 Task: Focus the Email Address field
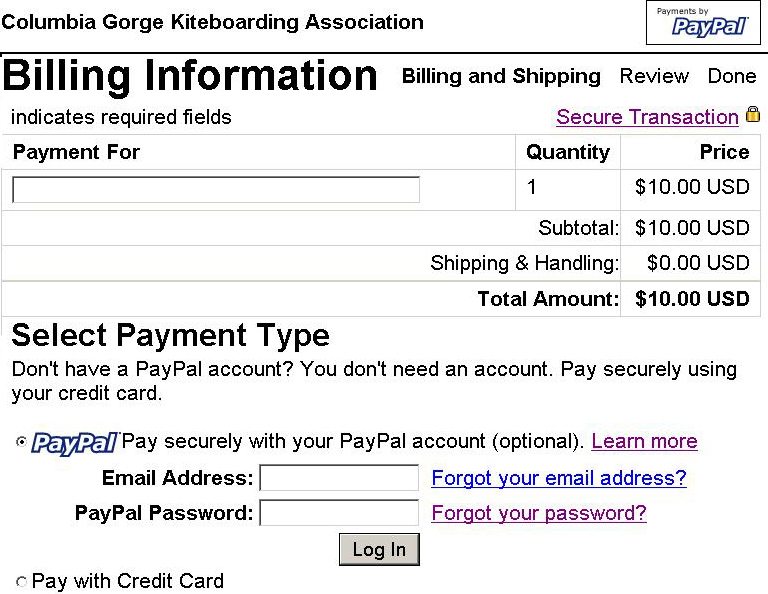(x=339, y=478)
